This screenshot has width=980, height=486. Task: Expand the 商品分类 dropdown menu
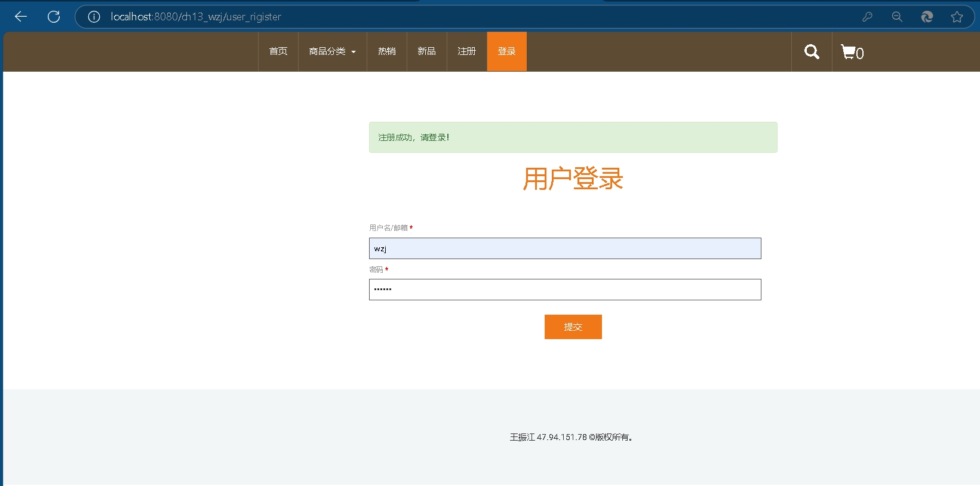pyautogui.click(x=332, y=51)
